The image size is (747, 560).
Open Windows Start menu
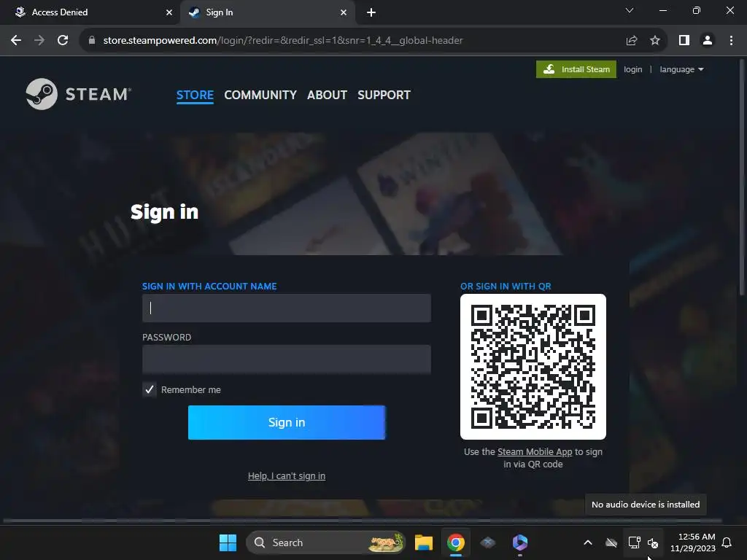(228, 542)
